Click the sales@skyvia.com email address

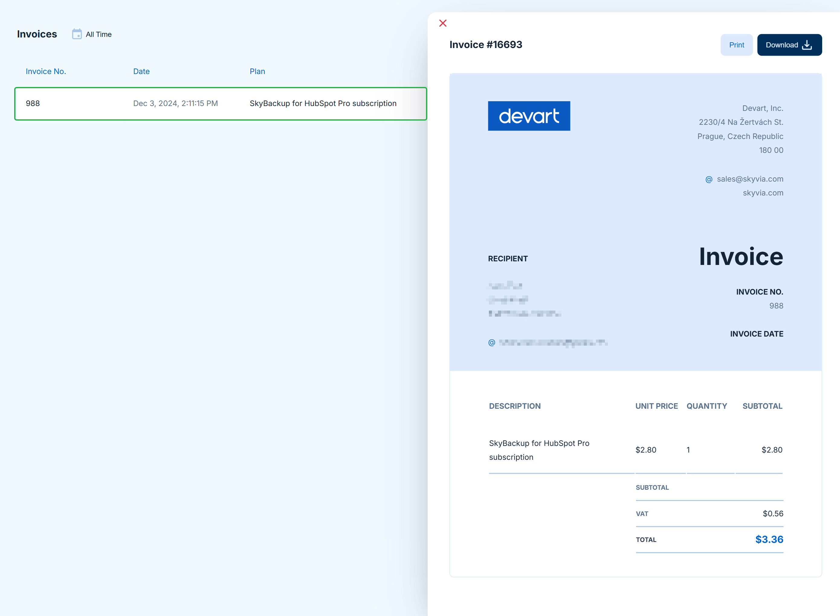pos(750,179)
